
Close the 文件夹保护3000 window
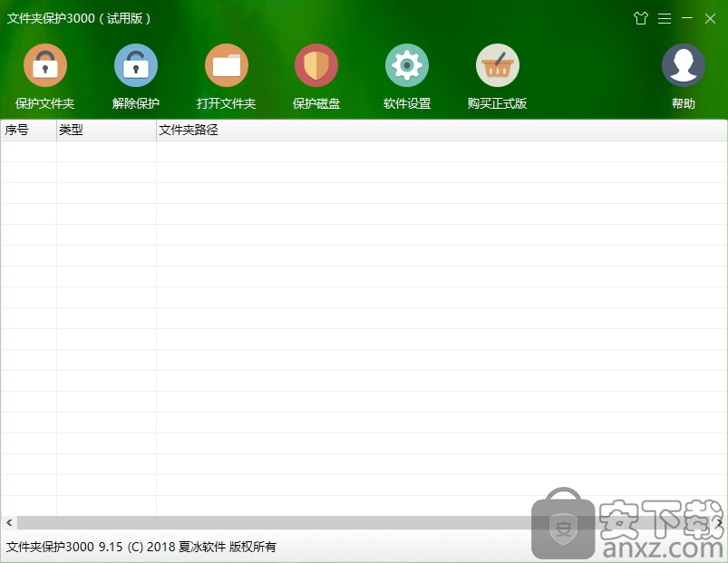click(x=710, y=18)
